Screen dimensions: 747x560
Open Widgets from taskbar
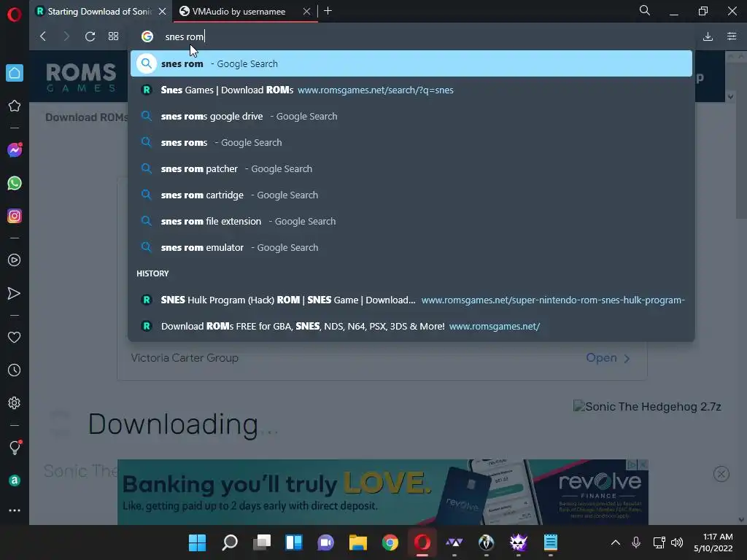(294, 542)
